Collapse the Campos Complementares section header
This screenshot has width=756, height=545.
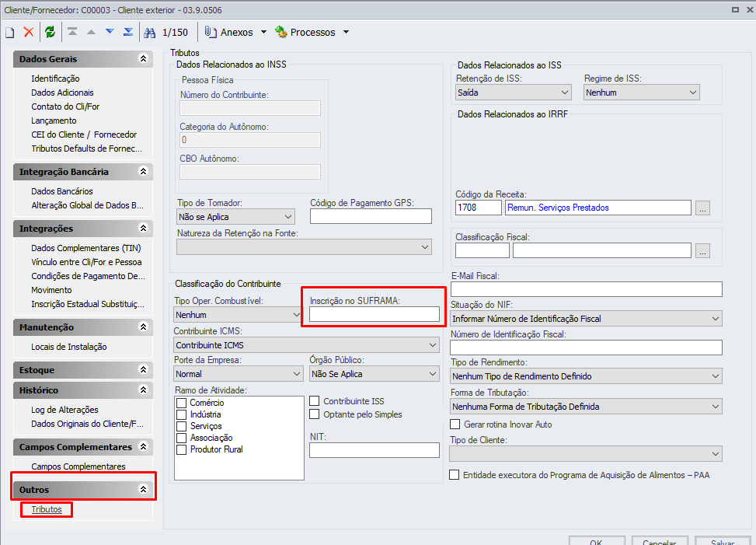143,446
